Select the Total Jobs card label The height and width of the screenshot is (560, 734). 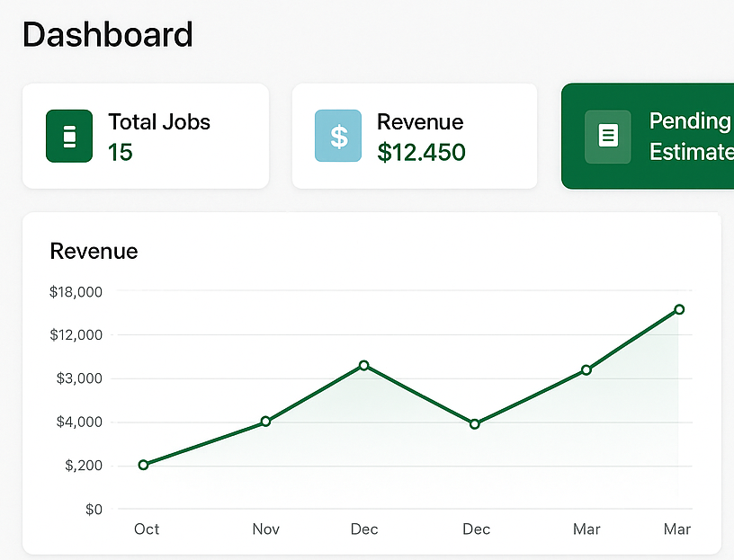(159, 122)
